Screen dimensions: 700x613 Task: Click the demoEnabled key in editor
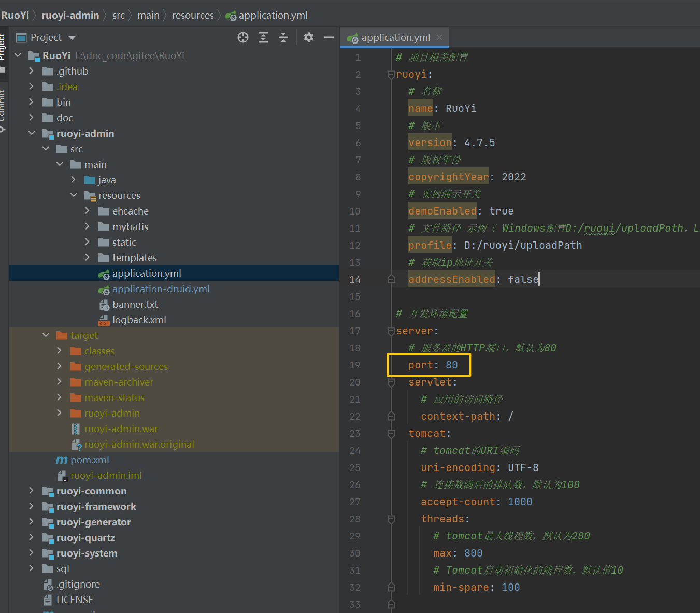442,211
